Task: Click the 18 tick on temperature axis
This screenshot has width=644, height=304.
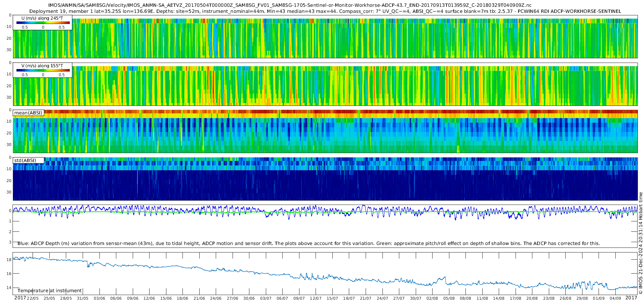Action: [9, 260]
